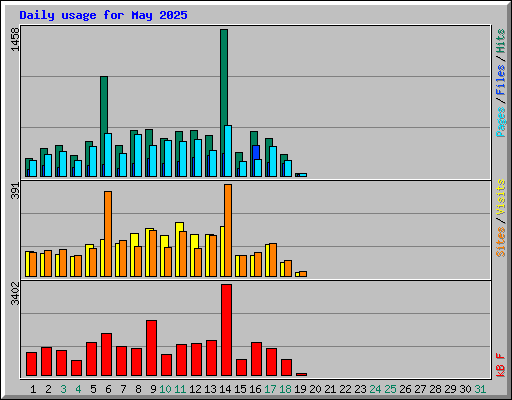Select the orange sites bar for day 14
Screen dimensions: 512x400
point(228,230)
